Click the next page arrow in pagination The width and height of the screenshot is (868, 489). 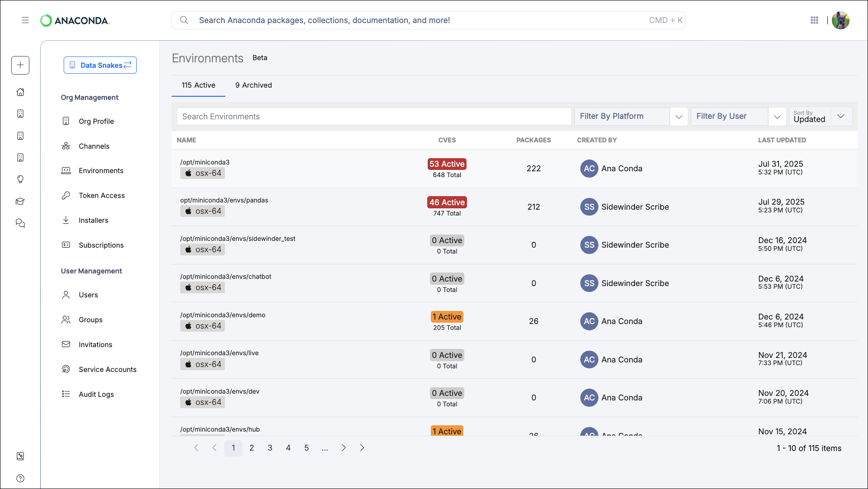coord(344,448)
